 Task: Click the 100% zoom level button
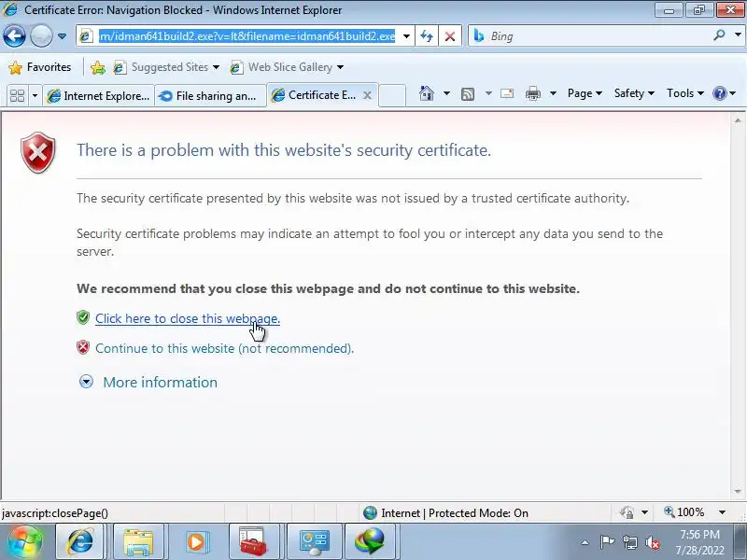point(684,512)
